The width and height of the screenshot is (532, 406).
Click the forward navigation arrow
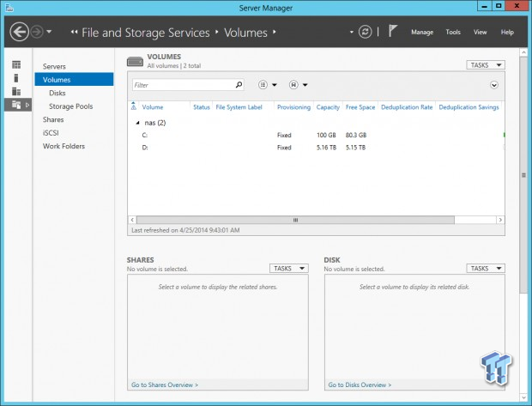click(37, 32)
